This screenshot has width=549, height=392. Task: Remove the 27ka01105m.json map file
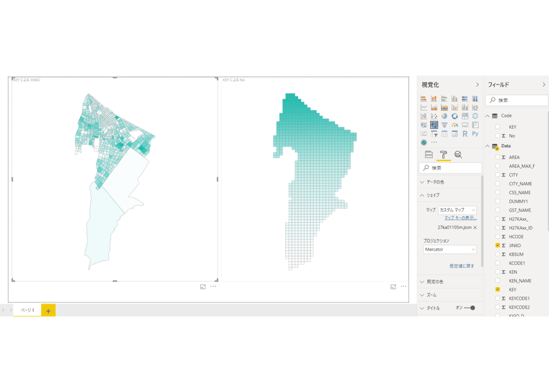(x=475, y=227)
